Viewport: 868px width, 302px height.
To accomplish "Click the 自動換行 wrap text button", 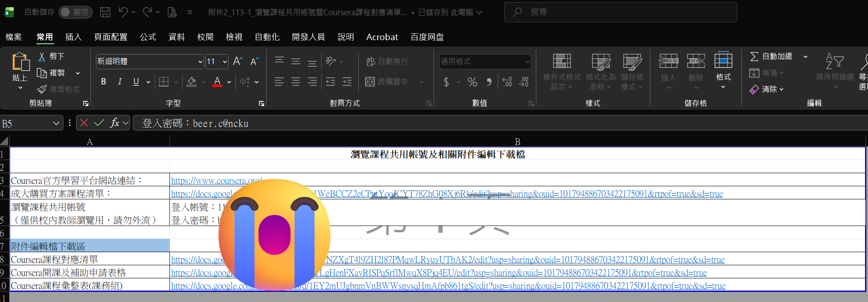I will (x=387, y=62).
